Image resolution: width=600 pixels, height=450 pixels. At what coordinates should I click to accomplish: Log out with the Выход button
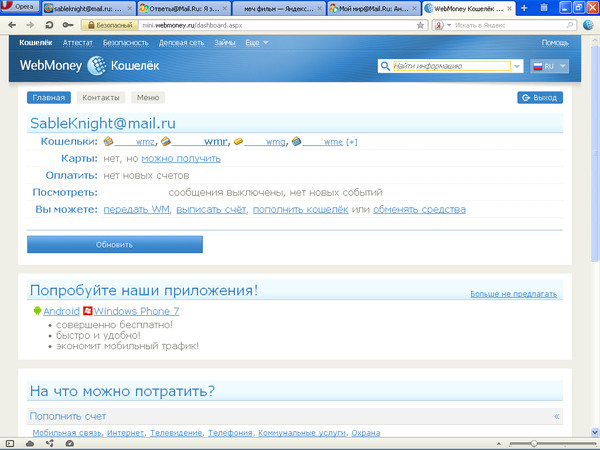click(540, 98)
